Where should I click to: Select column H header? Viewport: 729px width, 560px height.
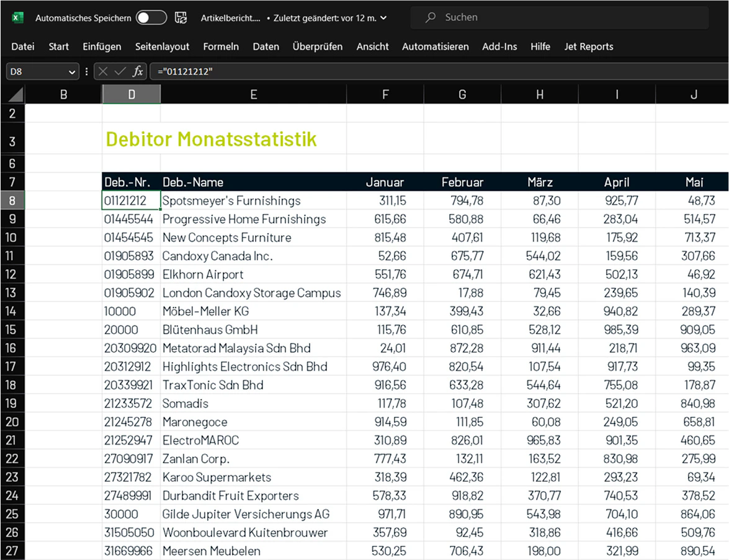tap(539, 95)
